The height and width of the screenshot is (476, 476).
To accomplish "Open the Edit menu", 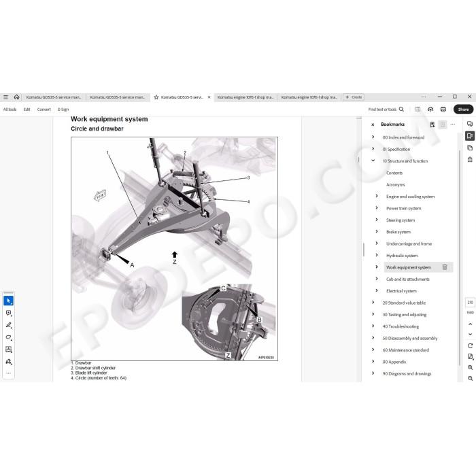I will click(x=27, y=109).
